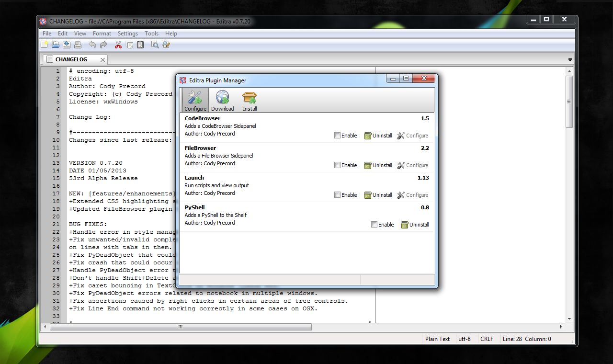This screenshot has height=364, width=613.
Task: Click line number 28 in the margin
Action: (57, 278)
